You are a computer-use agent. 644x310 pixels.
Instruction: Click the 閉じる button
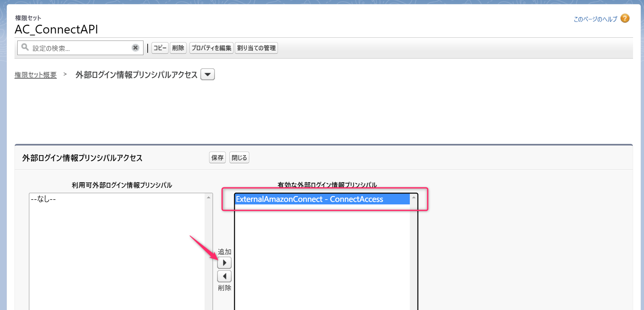pyautogui.click(x=239, y=158)
